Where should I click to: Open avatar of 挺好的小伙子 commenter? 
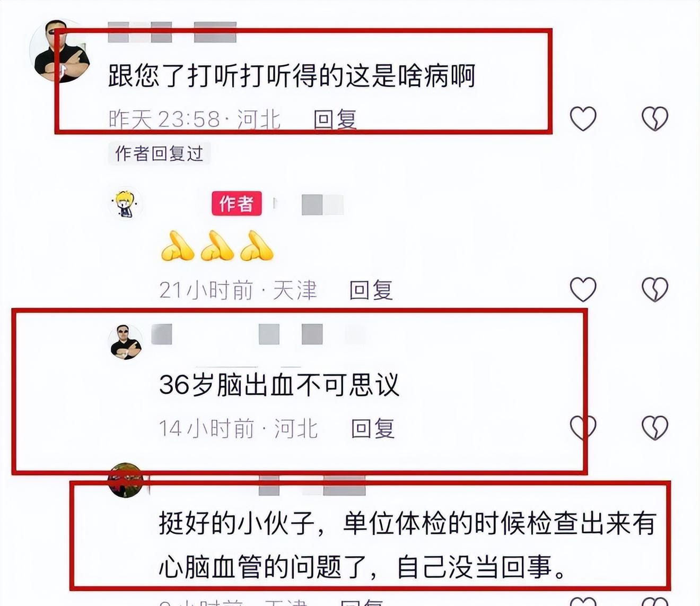126,480
